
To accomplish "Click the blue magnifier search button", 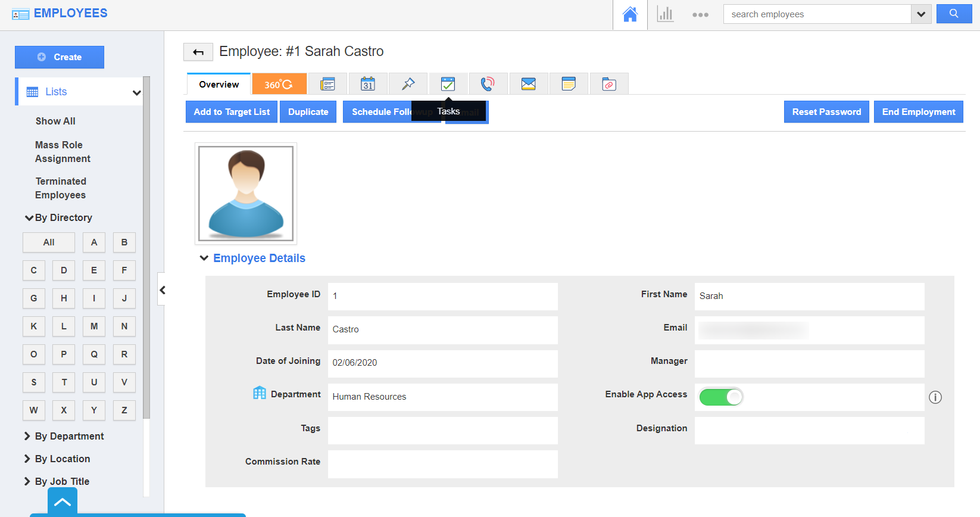I will (x=954, y=14).
